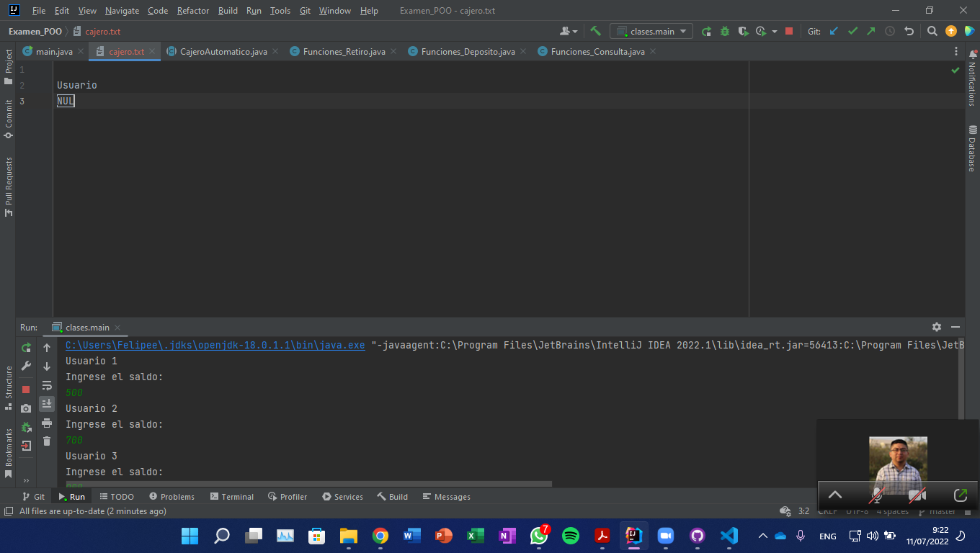The image size is (980, 553).
Task: Open Notifications panel on right edge
Action: [x=972, y=79]
